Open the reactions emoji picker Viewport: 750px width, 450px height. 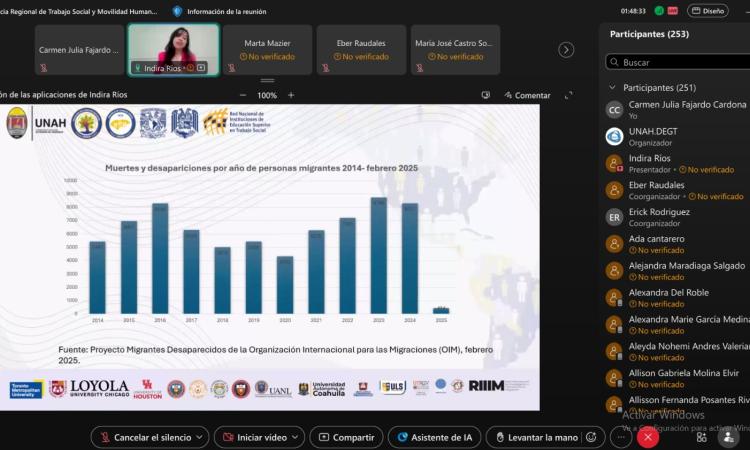[x=591, y=437]
